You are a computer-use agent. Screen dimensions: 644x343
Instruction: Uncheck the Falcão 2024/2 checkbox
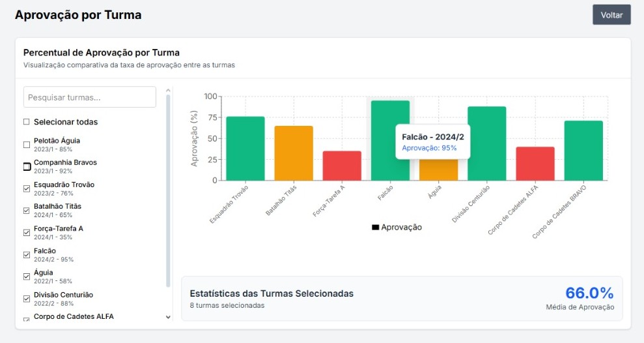pos(27,255)
